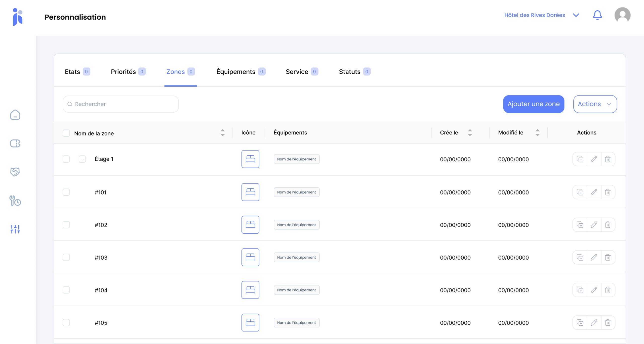Open the handshake partners sidebar icon
Viewport: 644px width, 344px height.
point(15,172)
